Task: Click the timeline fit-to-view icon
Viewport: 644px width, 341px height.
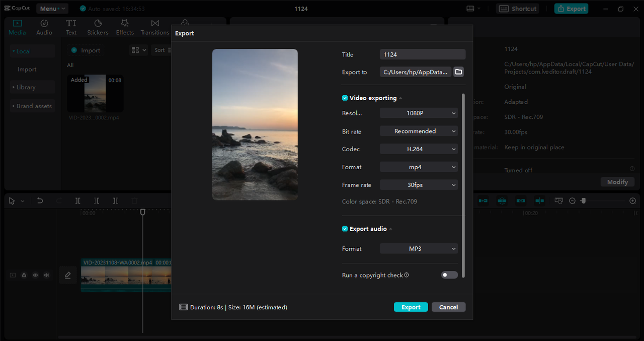Action: tap(558, 201)
